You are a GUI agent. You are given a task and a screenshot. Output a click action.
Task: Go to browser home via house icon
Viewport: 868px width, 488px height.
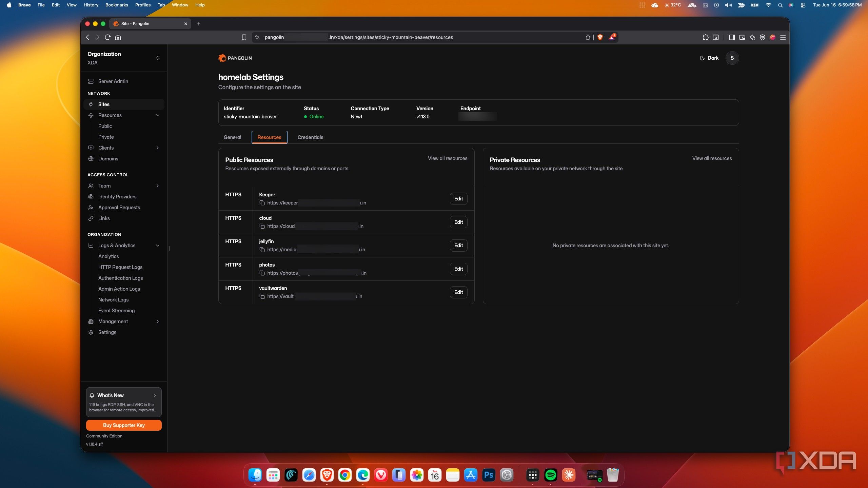click(118, 37)
